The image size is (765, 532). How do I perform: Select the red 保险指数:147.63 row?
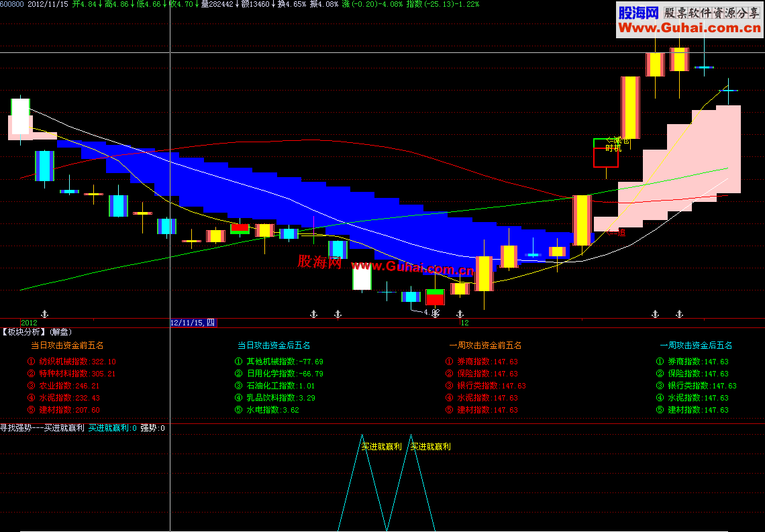click(x=482, y=374)
